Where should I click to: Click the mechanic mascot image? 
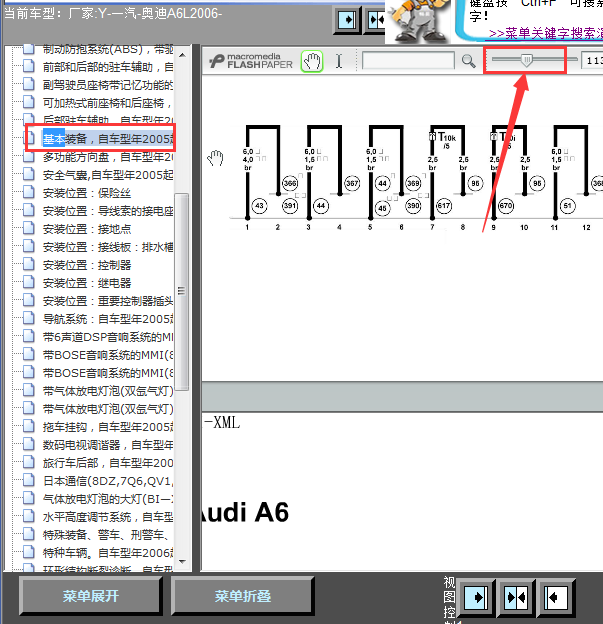tap(418, 20)
